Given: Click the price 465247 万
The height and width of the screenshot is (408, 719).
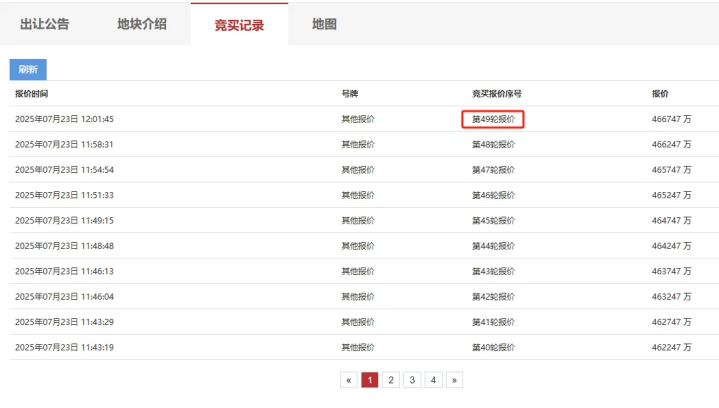Looking at the screenshot, I should pos(671,195).
